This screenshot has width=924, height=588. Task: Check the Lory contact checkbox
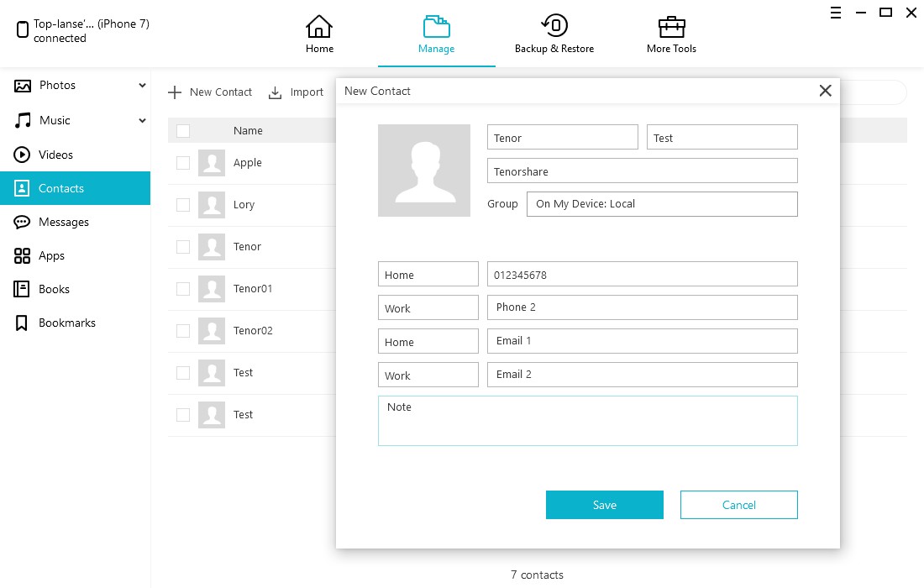pyautogui.click(x=183, y=204)
